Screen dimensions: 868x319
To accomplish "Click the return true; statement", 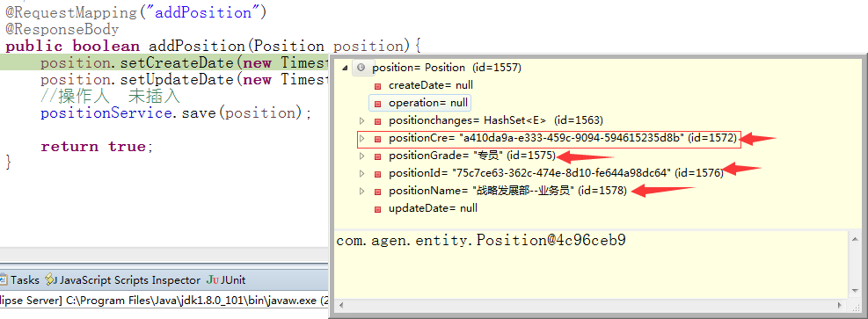I will coord(97,147).
